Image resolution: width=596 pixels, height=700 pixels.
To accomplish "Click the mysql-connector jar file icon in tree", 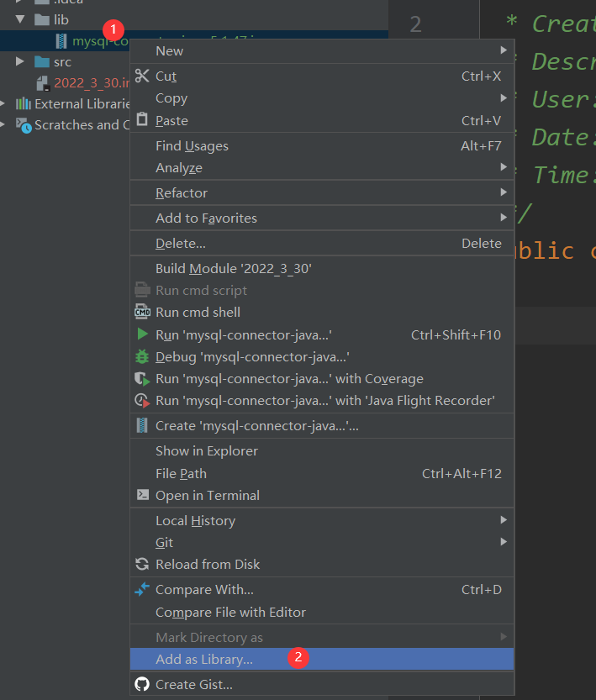I will click(x=61, y=41).
